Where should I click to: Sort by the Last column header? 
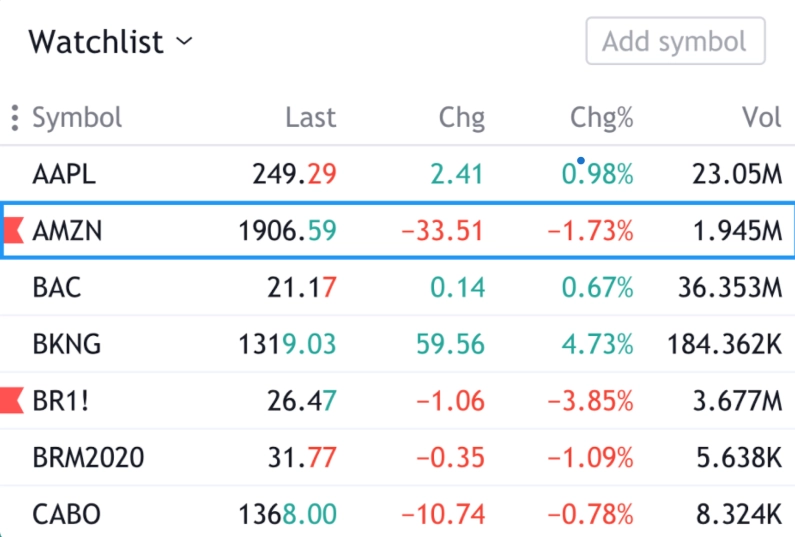click(x=310, y=118)
